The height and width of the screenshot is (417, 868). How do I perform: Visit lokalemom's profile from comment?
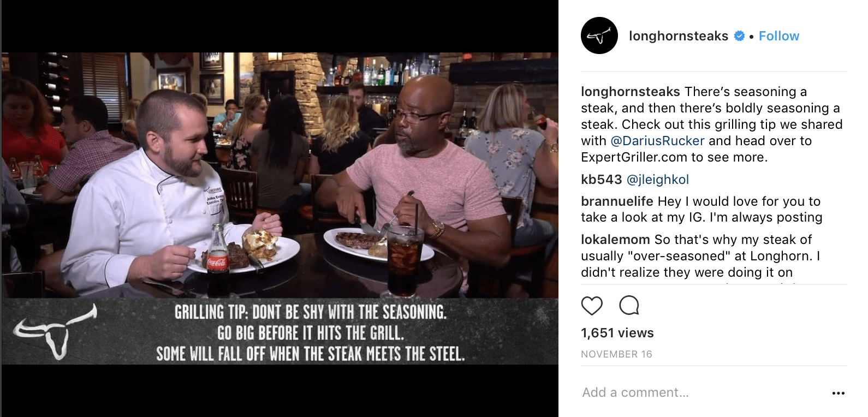[615, 240]
